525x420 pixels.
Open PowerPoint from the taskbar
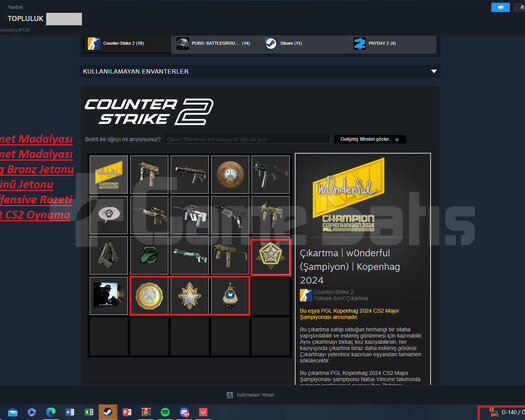coord(127,412)
